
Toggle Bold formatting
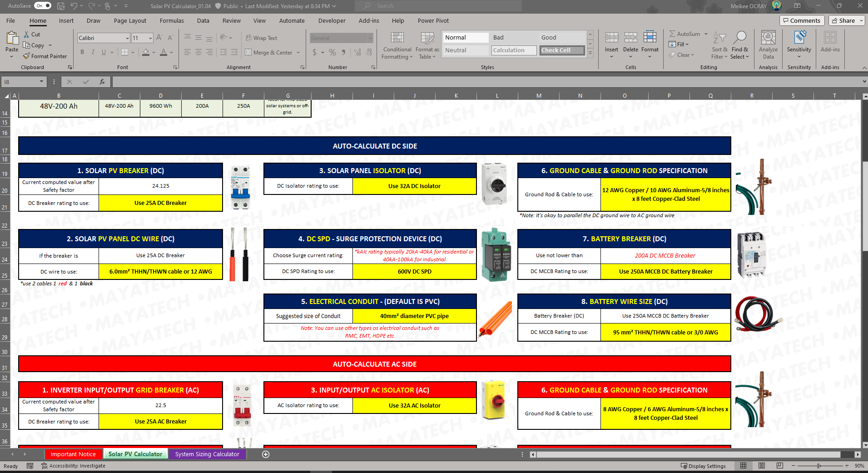click(82, 52)
